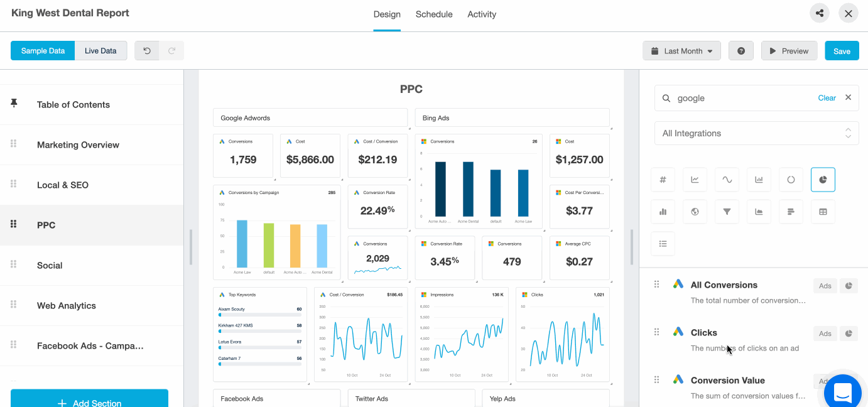Click the Add Section button
The width and height of the screenshot is (868, 407).
point(89,398)
